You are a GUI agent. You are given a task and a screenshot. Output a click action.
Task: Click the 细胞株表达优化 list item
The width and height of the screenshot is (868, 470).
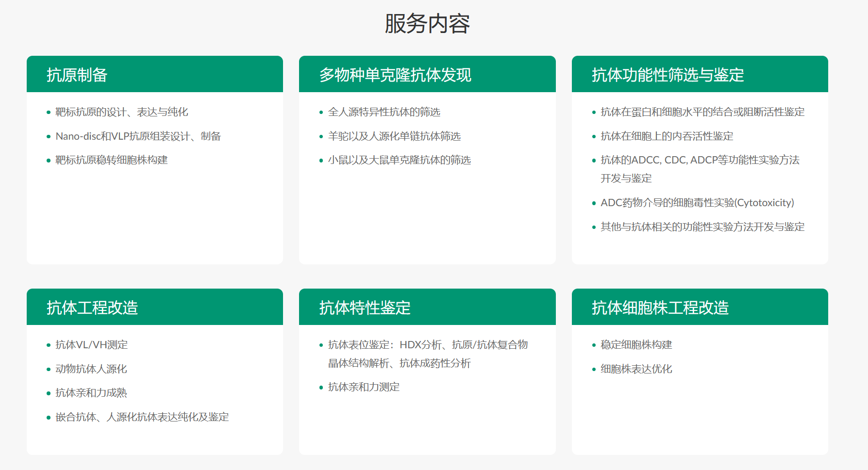tap(636, 369)
